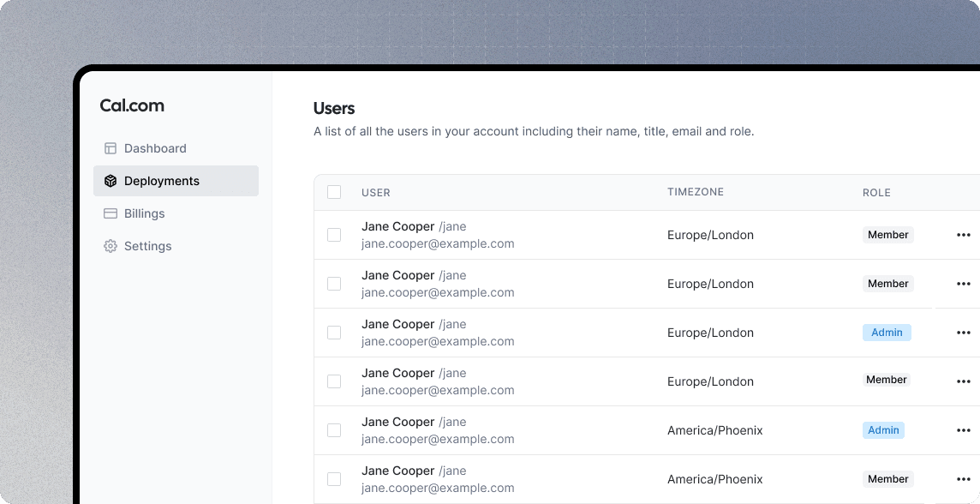Screen dimensions: 980x504
Task: Click the users list description text
Action: (534, 131)
